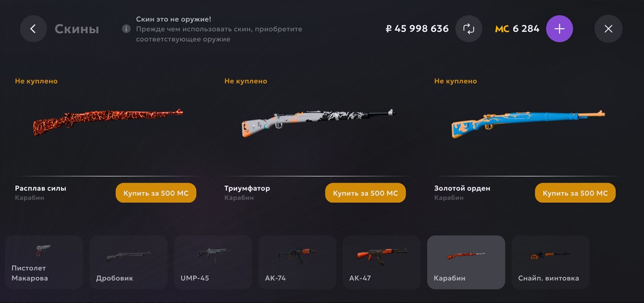
Task: Go back using the left arrow button
Action: tap(33, 29)
